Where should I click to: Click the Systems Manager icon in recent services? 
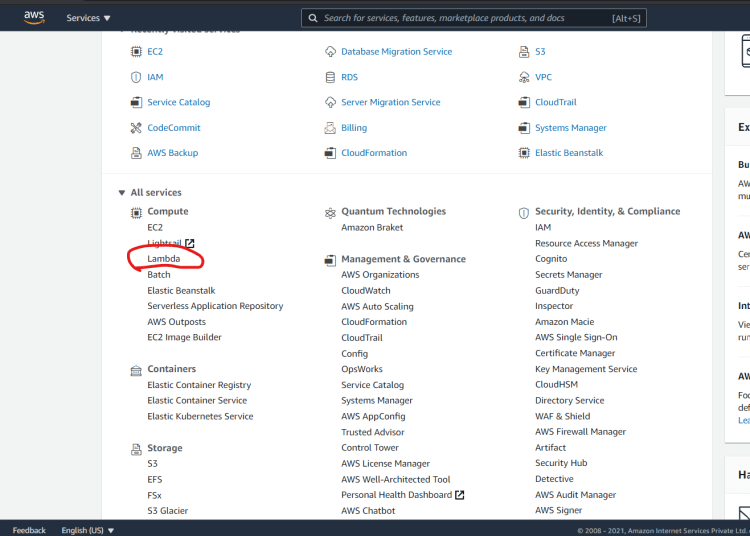click(524, 128)
